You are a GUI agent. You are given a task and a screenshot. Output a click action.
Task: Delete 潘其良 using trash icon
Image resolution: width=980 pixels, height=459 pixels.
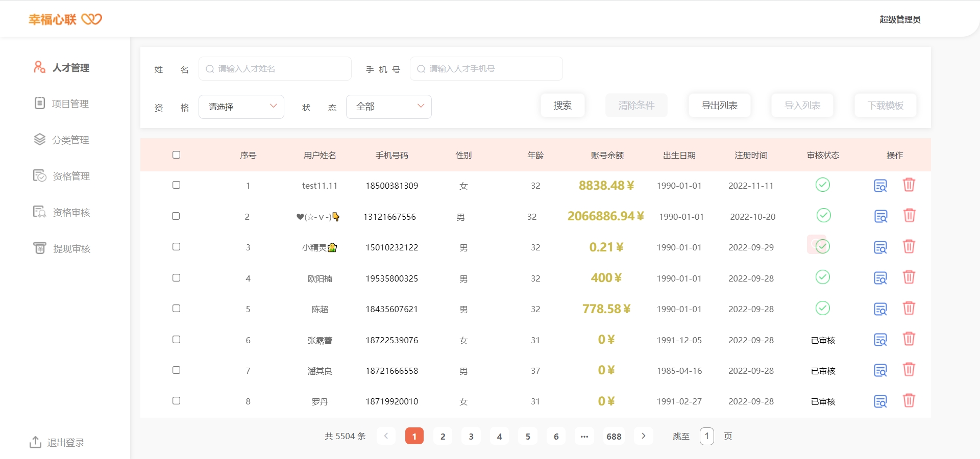coord(909,369)
